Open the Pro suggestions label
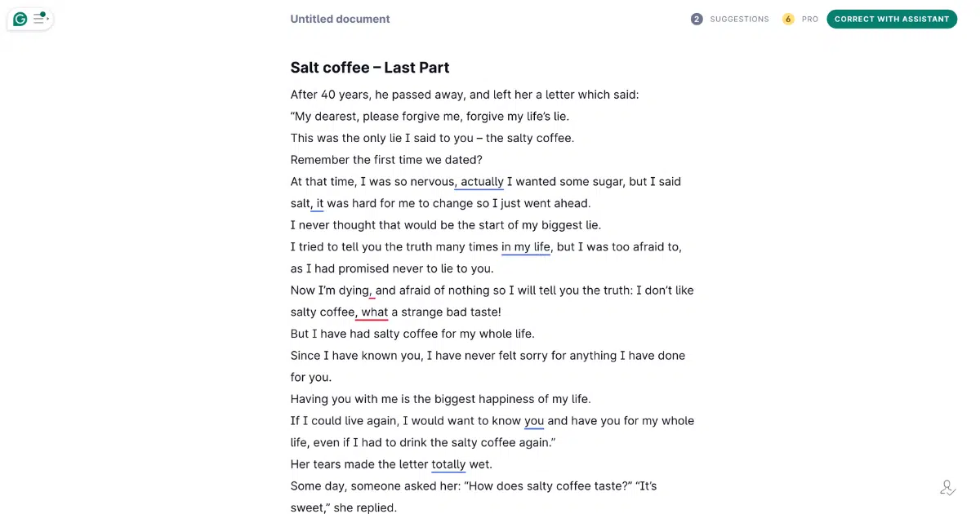Screen dimensions: 980x514 tap(810, 19)
